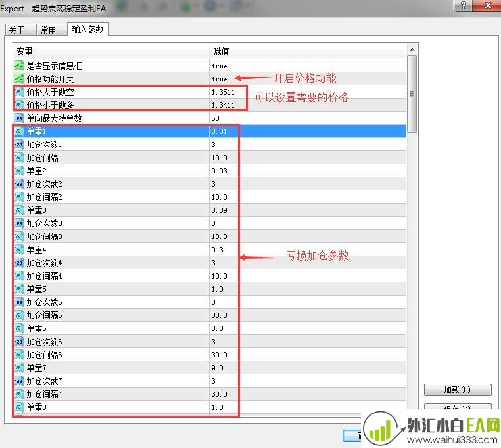501x448 pixels.
Task: Click the value 3.0 for 单量6
Action: (217, 328)
